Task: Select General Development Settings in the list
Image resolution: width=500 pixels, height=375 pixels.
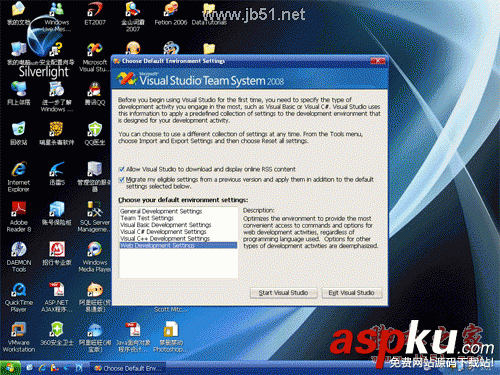Action: pos(178,211)
